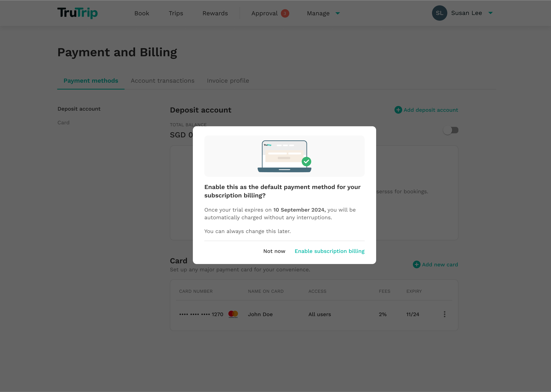Click the NAME ON CARD column header
Viewport: 551px width, 392px height.
pos(266,291)
